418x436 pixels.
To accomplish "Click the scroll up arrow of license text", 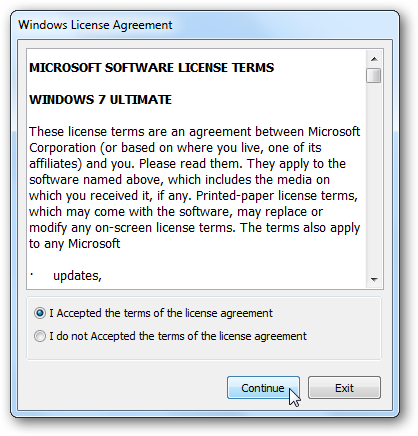I will point(374,59).
